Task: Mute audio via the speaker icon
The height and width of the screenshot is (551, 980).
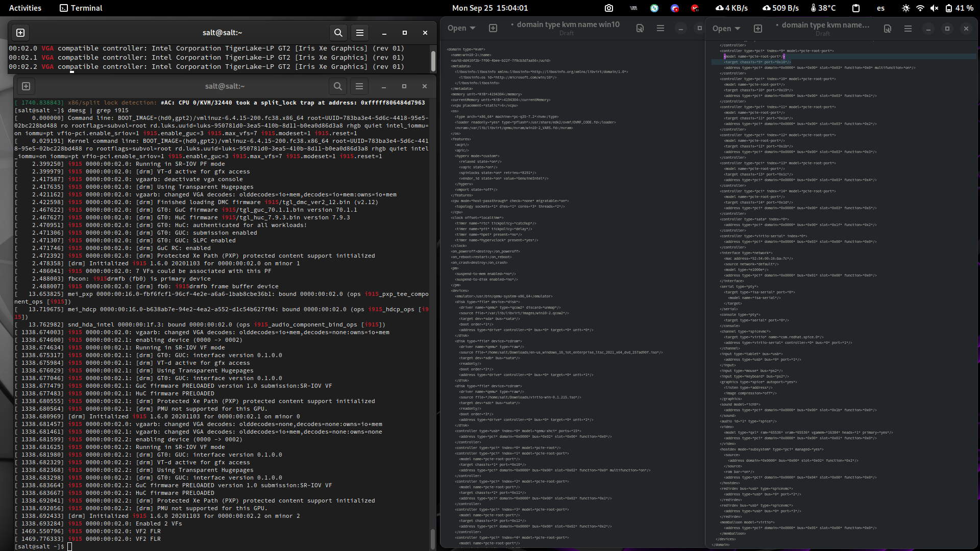Action: [935, 8]
